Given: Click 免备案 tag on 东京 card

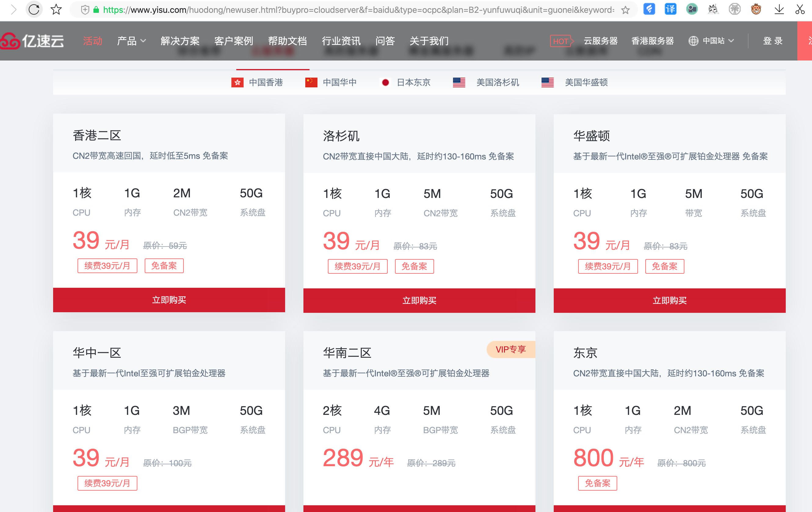Looking at the screenshot, I should point(597,483).
